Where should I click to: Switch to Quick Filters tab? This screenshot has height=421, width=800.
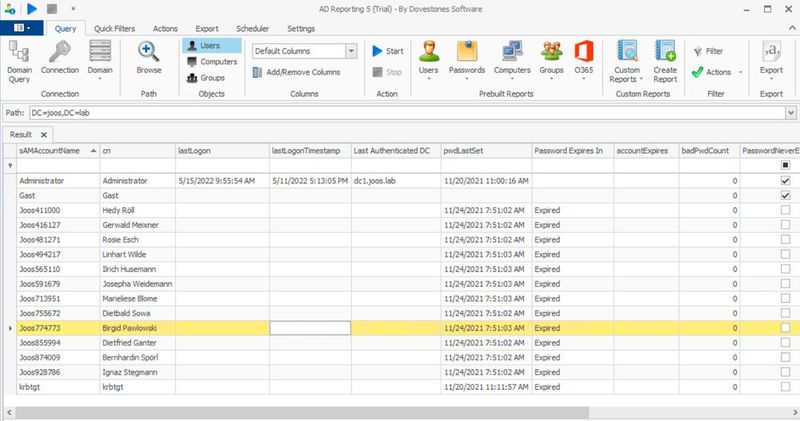(x=114, y=29)
